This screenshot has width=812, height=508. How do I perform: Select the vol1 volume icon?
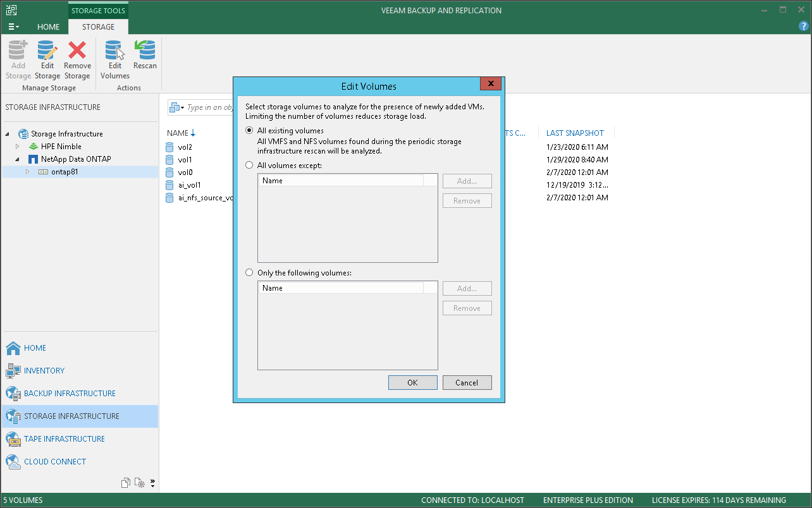[x=169, y=160]
